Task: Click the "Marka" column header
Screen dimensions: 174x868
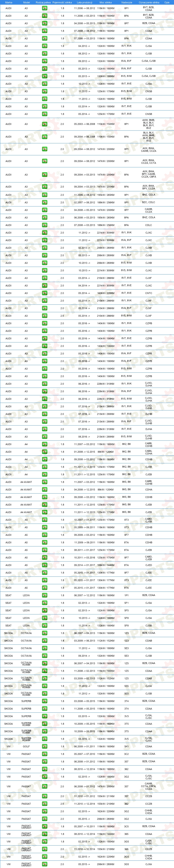Action: (x=8, y=2)
